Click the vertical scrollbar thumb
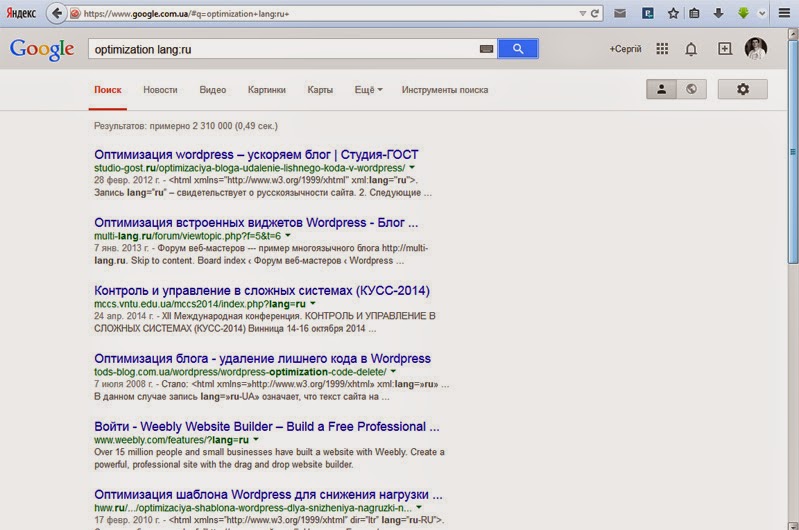Viewport: 799px width, 530px height. [793, 153]
